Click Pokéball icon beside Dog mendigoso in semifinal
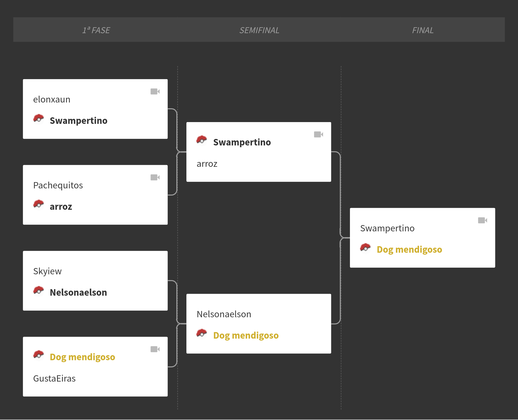 (x=202, y=333)
